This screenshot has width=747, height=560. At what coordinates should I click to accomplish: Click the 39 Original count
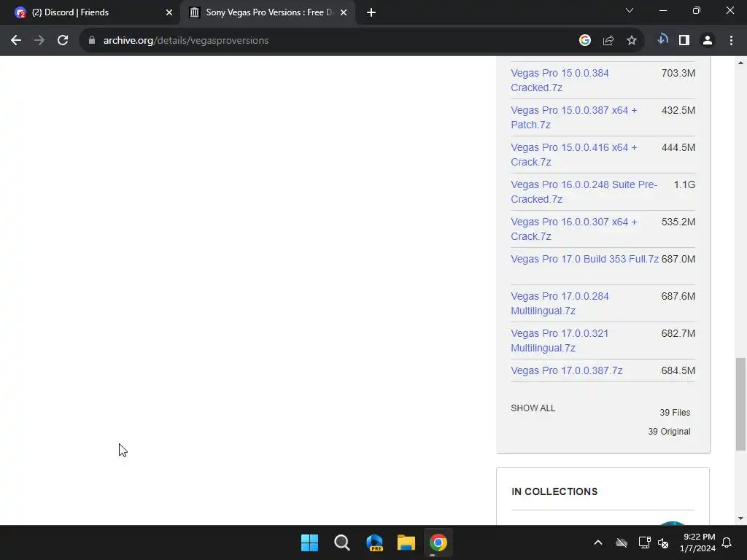click(669, 432)
